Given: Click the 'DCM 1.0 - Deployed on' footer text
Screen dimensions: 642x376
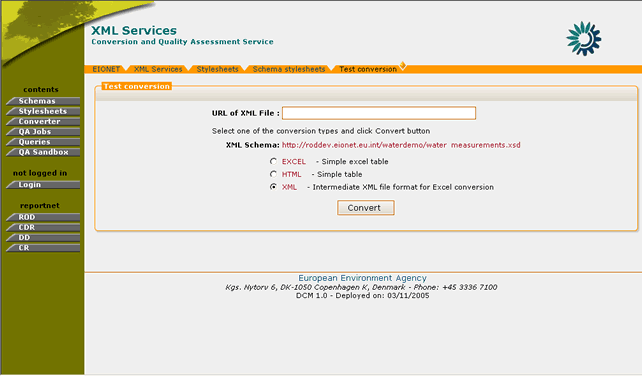Looking at the screenshot, I should pyautogui.click(x=362, y=295).
